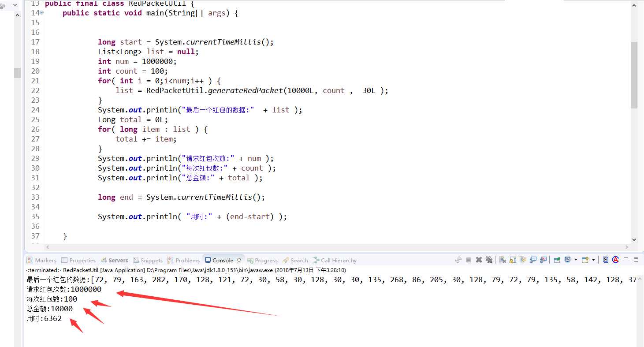
Task: Click line number 24 in the gutter
Action: click(x=35, y=110)
